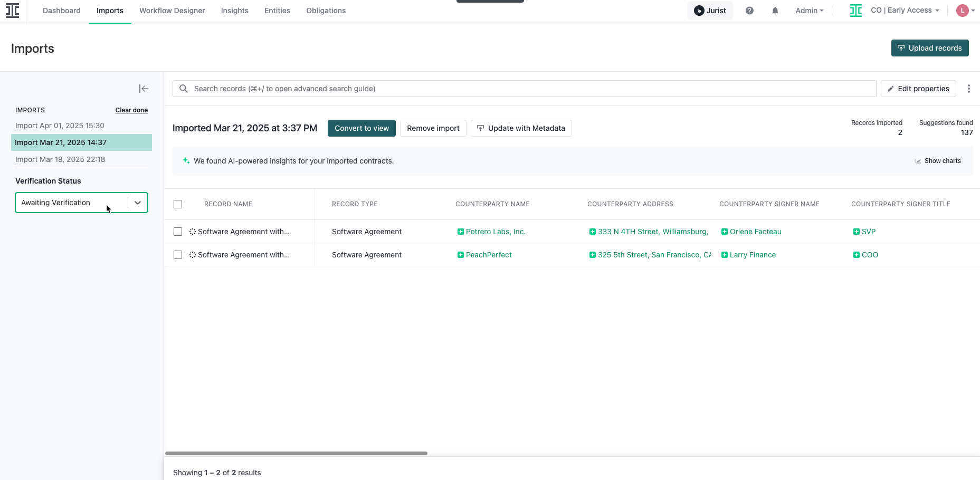This screenshot has height=480, width=980.
Task: Toggle the select-all records checkbox
Action: tap(178, 204)
